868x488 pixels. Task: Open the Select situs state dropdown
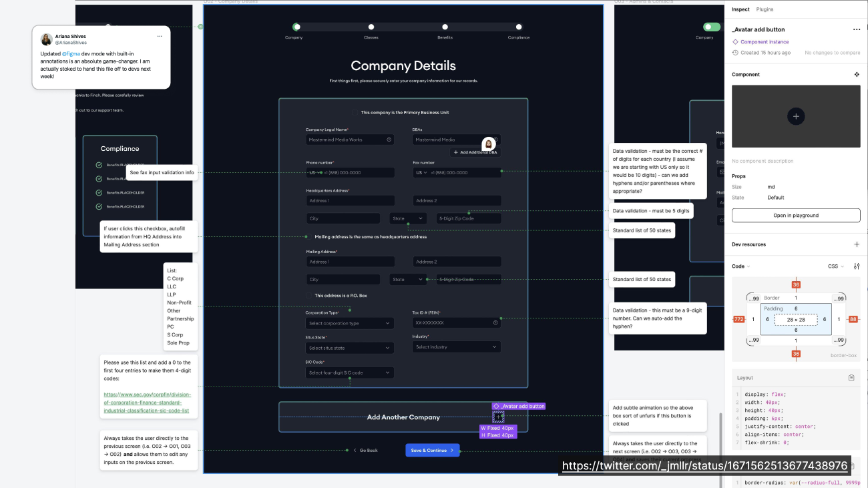350,348
